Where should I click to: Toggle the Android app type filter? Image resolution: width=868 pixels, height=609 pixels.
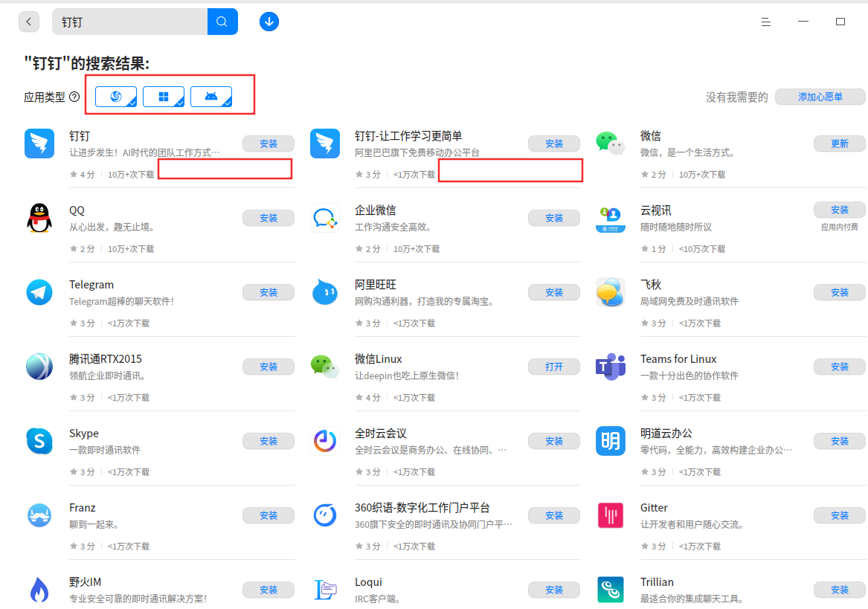(x=211, y=97)
